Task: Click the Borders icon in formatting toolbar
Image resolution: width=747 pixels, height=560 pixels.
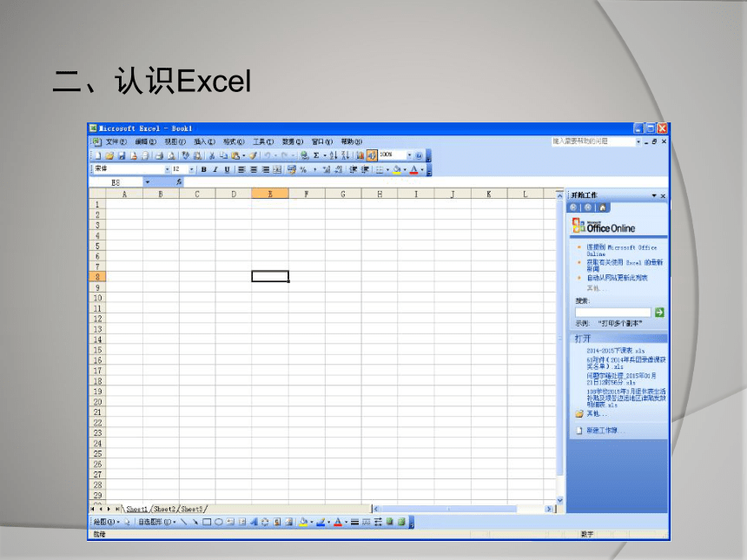Action: 380,169
